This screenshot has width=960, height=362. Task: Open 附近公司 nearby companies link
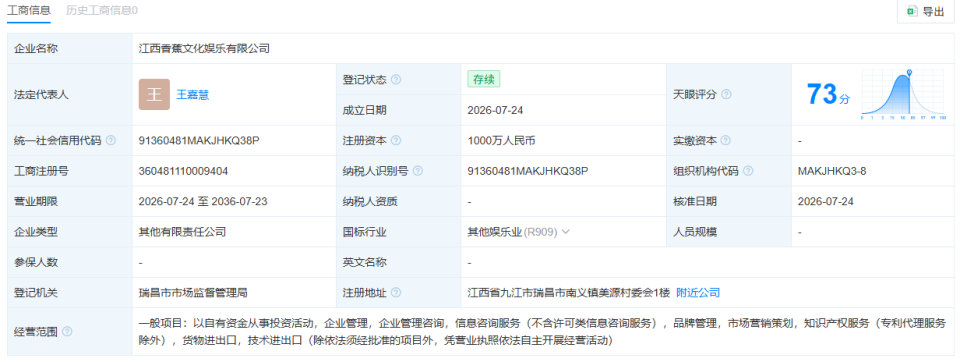coord(698,293)
